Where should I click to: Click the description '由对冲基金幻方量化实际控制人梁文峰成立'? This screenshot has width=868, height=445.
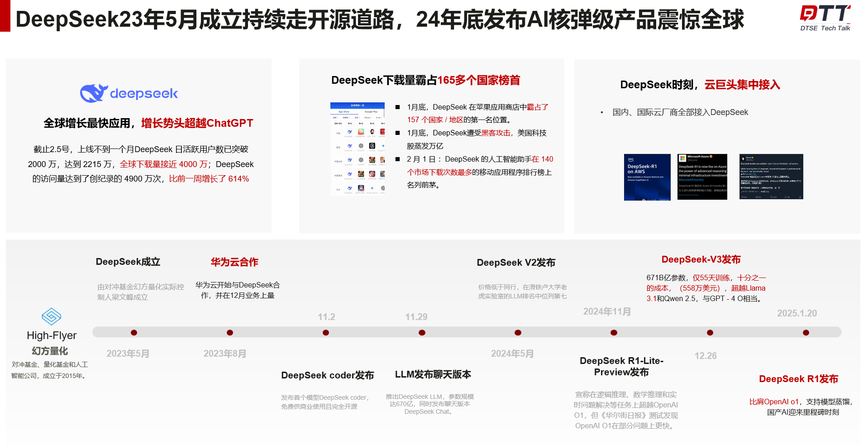coord(141,292)
